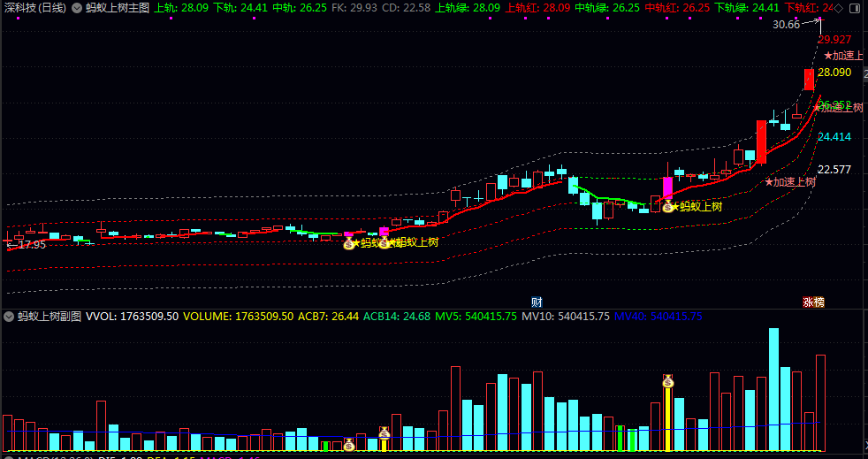Click the white 22.577 value

click(834, 170)
